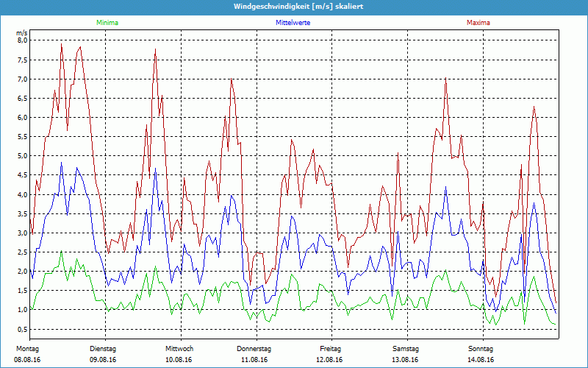The image size is (588, 368).
Task: Click the 2,0 y-axis value
Action: (23, 271)
